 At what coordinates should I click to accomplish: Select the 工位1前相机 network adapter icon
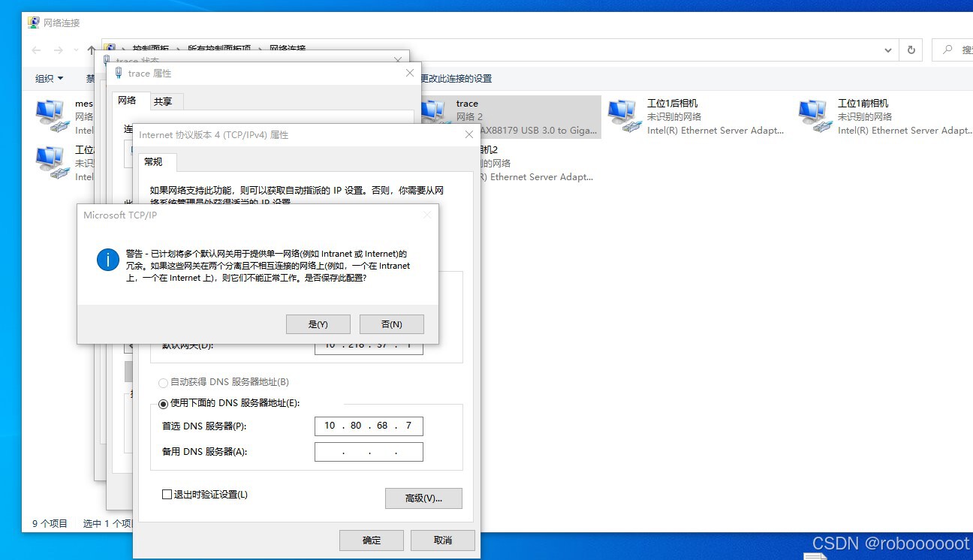tap(815, 116)
